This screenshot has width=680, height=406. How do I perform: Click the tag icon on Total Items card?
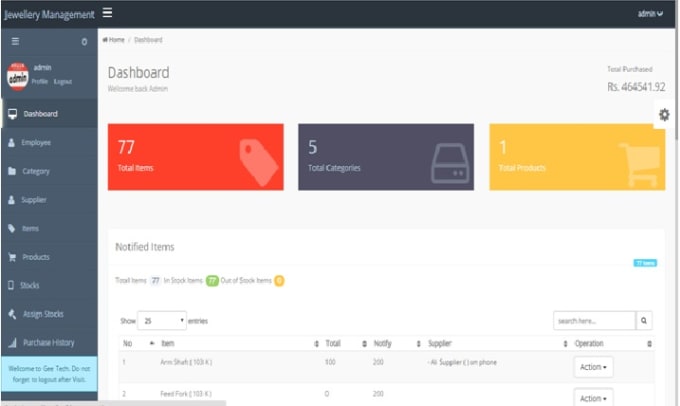coord(258,163)
